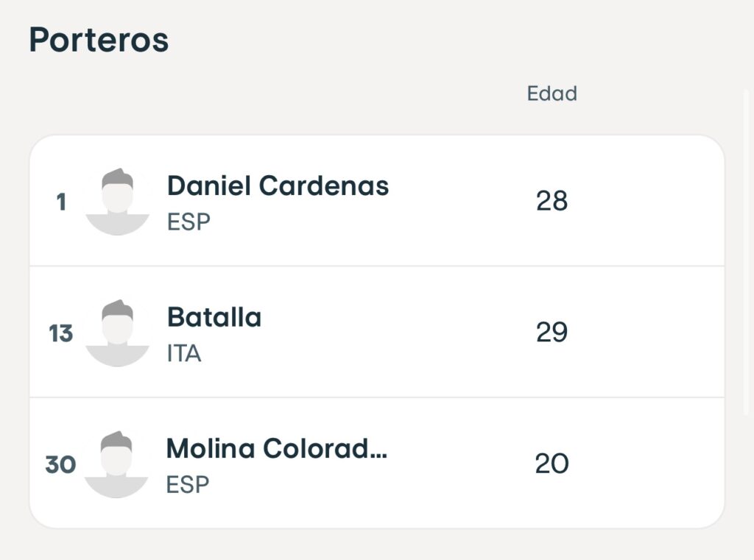Click ITA nationality under Batalla

pyautogui.click(x=184, y=354)
